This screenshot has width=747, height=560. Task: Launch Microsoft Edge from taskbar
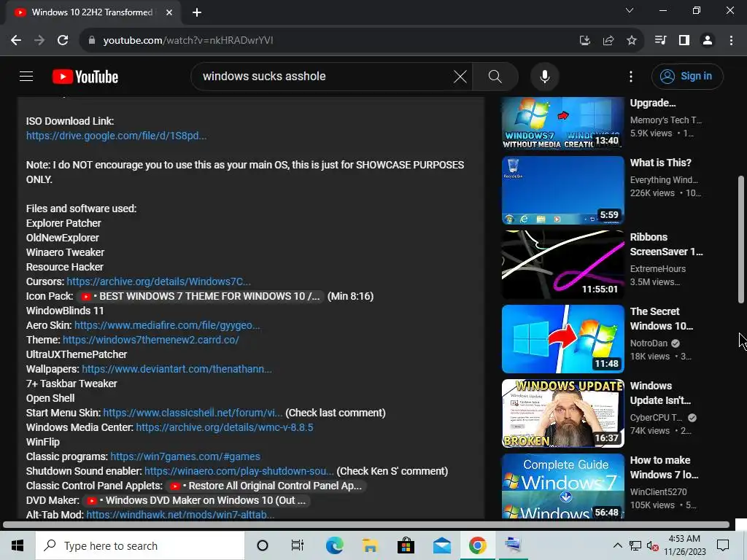pyautogui.click(x=334, y=545)
